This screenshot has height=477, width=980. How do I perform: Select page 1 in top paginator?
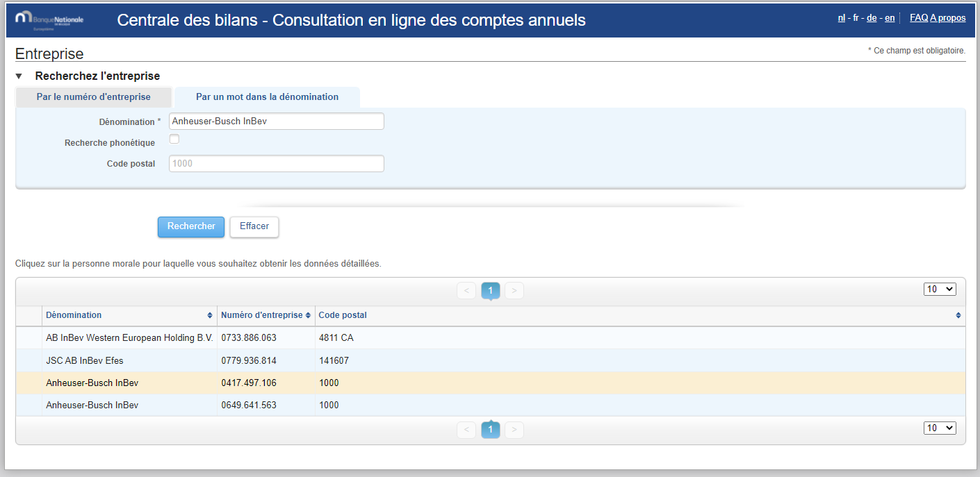tap(491, 290)
